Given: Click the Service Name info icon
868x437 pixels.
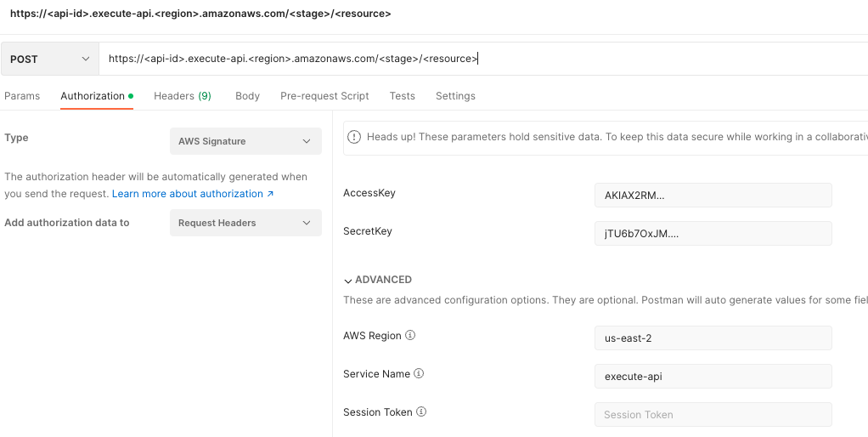Looking at the screenshot, I should click(419, 374).
